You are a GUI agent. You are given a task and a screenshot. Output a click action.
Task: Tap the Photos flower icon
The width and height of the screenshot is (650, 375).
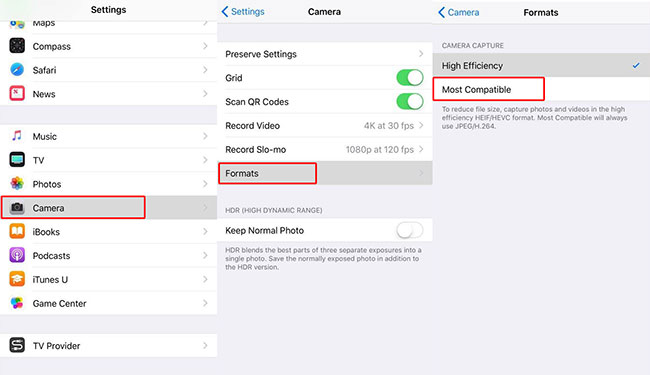point(17,184)
